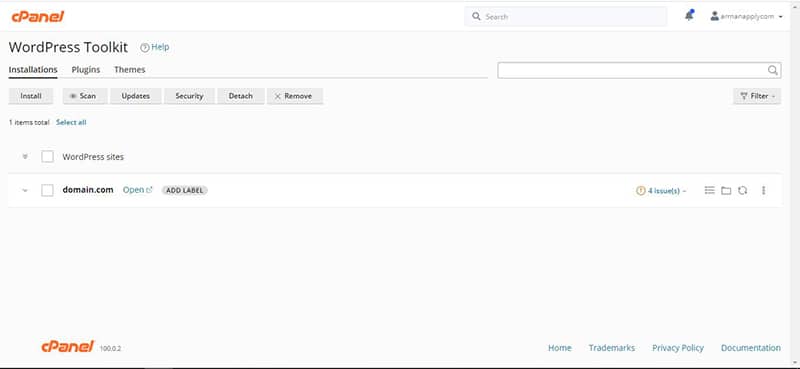Check the domain.com checkbox
Screen dimensions: 800x369
(47, 190)
